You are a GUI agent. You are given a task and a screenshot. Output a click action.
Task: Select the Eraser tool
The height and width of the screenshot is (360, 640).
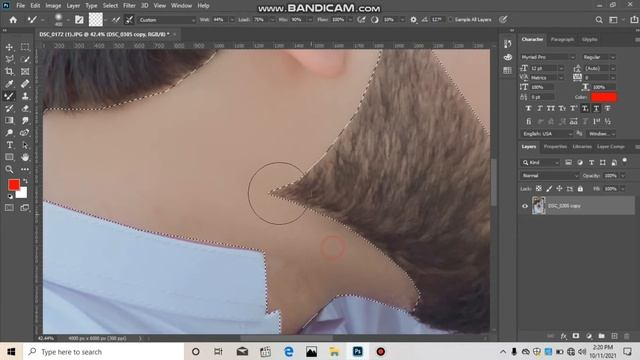[25, 109]
